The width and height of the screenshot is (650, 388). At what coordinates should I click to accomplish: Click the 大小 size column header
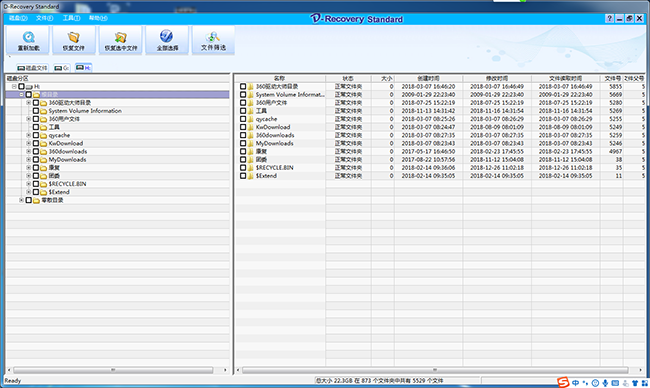[383, 78]
